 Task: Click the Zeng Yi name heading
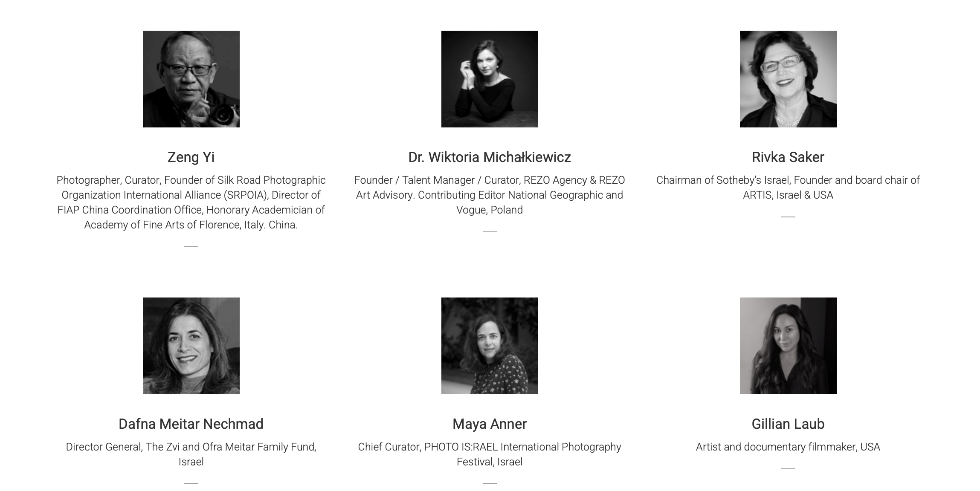point(191,157)
